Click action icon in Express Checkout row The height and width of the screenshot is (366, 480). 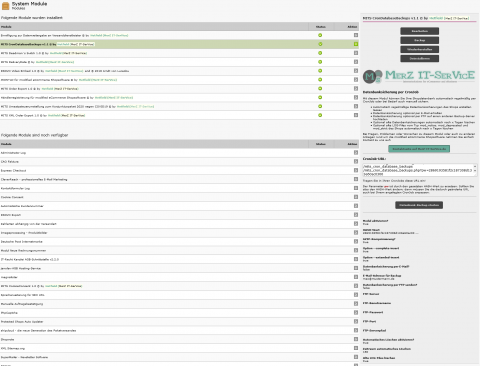click(x=356, y=170)
